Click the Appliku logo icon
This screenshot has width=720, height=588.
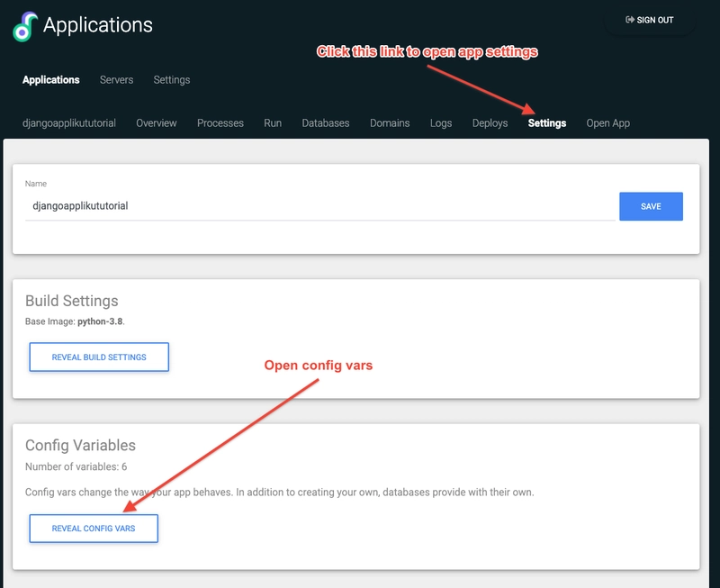(25, 26)
